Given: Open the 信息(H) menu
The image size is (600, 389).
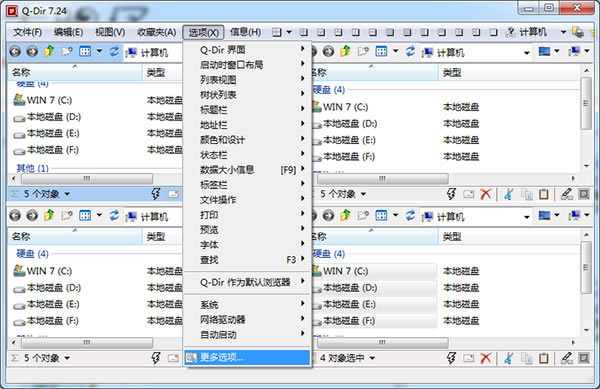Looking at the screenshot, I should click(246, 33).
